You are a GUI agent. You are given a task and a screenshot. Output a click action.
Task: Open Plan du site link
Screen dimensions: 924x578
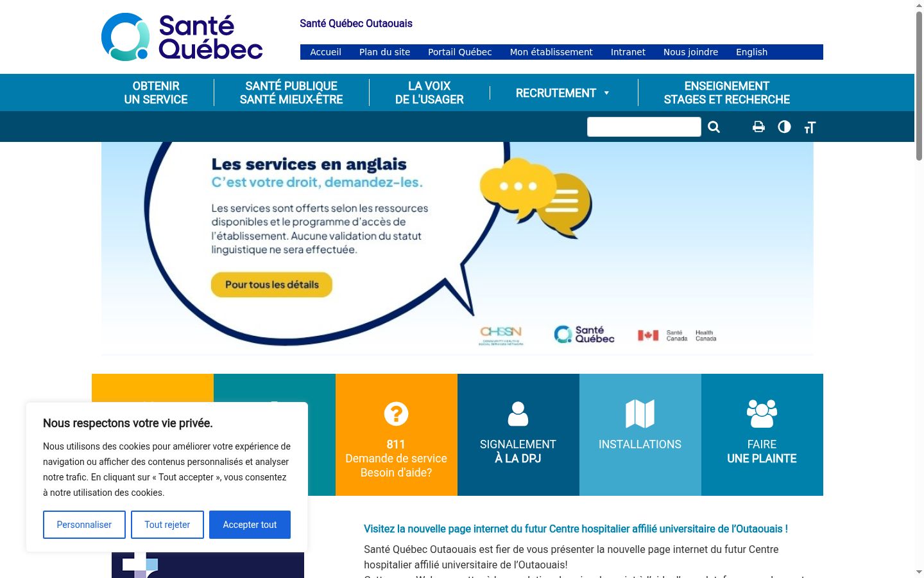tap(384, 52)
